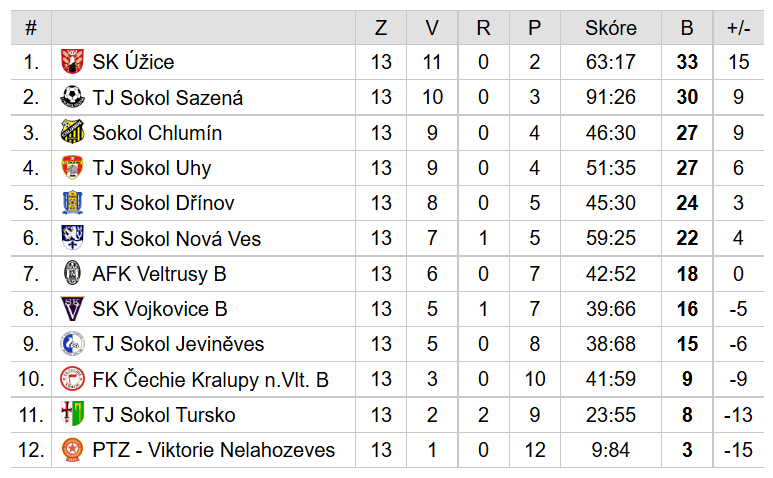Click the TJ Sokol Sazená club logo
The image size is (773, 478).
(72, 97)
